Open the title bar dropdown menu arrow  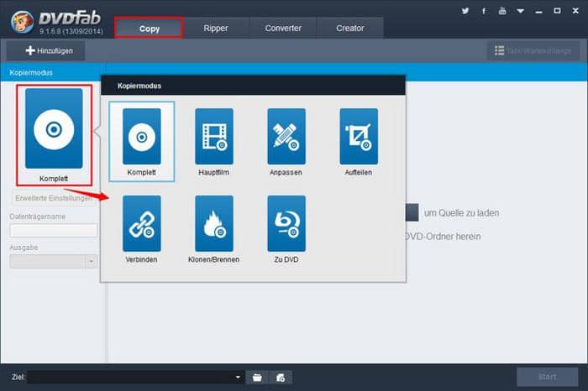(x=520, y=11)
